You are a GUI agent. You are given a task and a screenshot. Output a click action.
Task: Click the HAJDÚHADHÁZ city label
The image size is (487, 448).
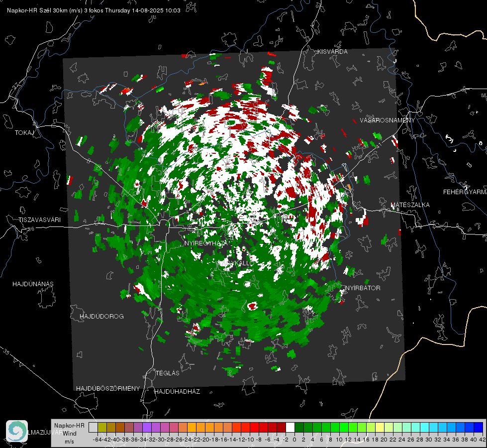177,392
